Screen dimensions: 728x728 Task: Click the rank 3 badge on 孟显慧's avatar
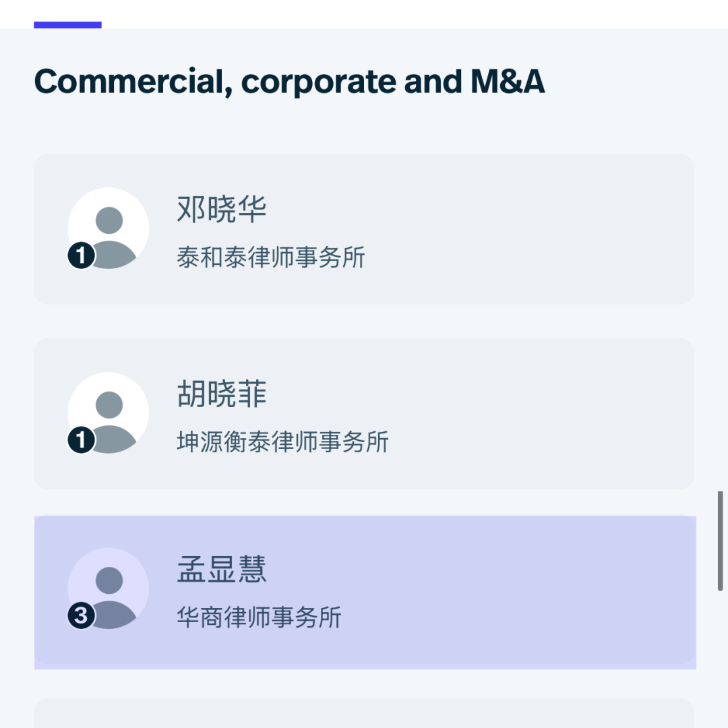(x=81, y=616)
